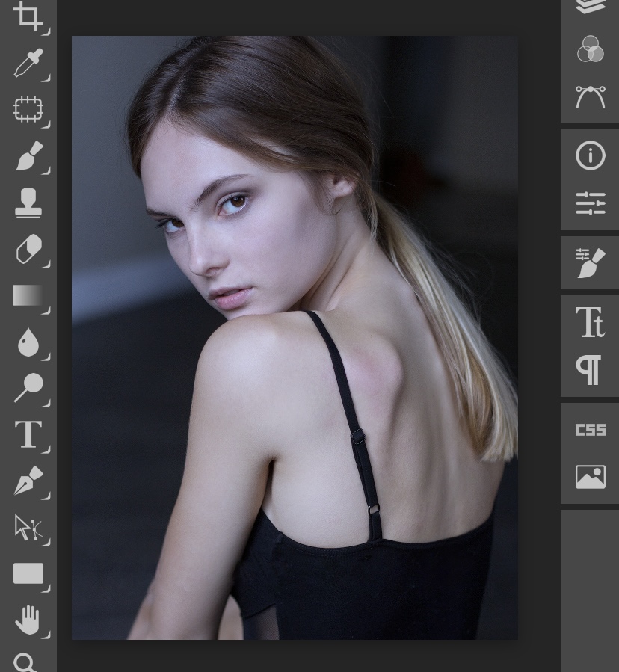The width and height of the screenshot is (619, 672).
Task: Open the image Layer Comps panel
Action: (x=591, y=477)
